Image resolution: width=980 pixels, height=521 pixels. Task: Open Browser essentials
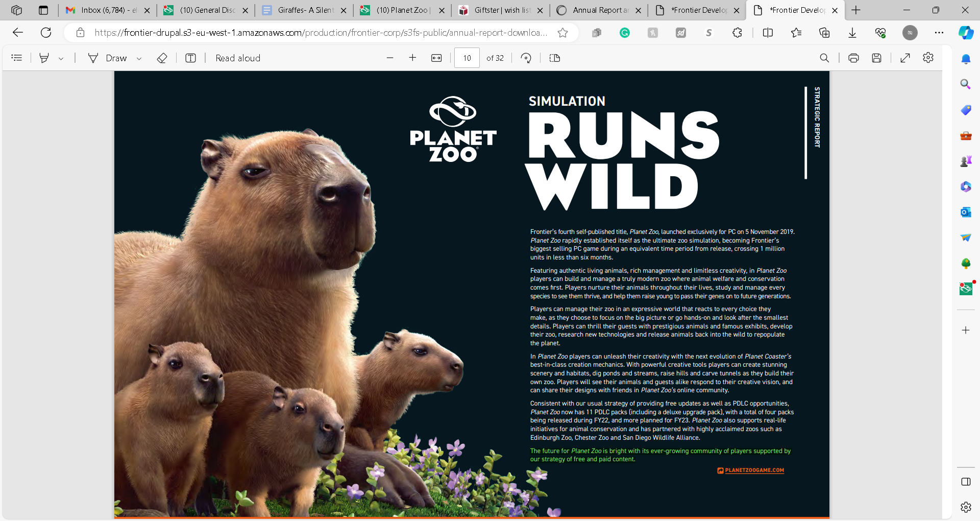pos(880,33)
